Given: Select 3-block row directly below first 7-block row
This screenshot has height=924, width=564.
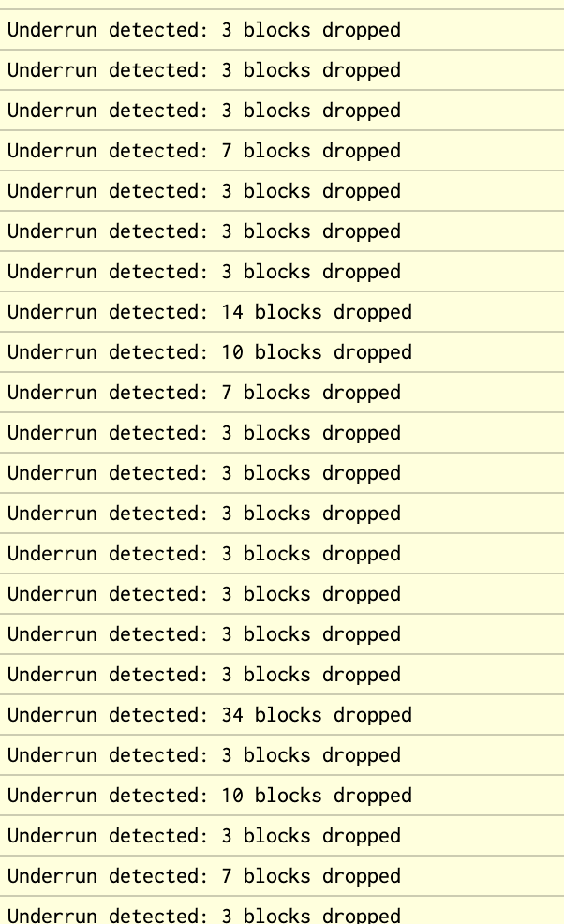Looking at the screenshot, I should 204,191.
